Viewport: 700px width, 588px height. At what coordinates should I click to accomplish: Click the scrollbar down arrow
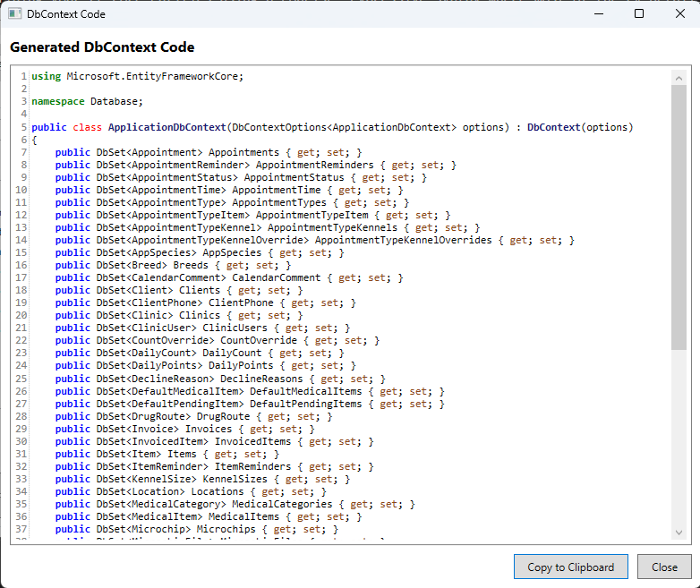click(679, 533)
